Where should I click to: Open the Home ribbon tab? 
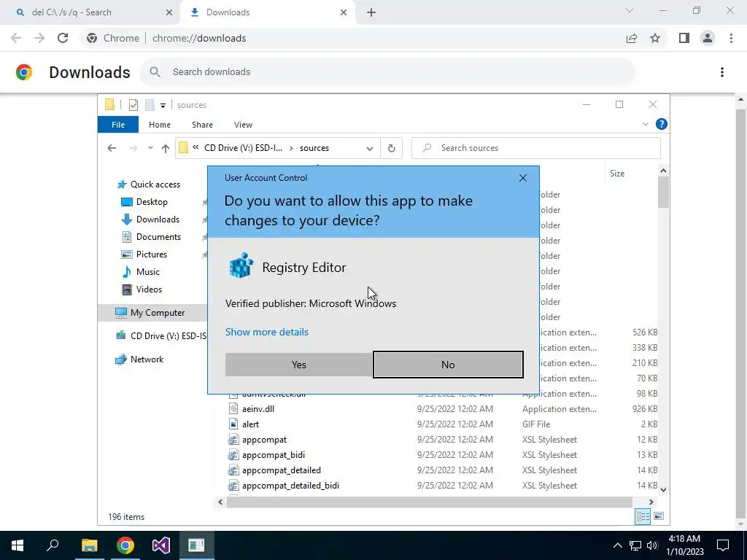160,125
